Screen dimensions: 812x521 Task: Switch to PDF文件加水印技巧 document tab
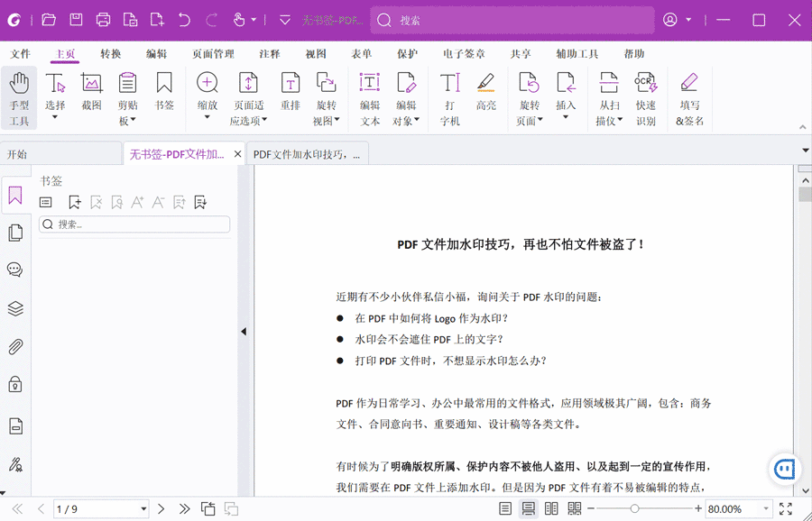pos(307,154)
